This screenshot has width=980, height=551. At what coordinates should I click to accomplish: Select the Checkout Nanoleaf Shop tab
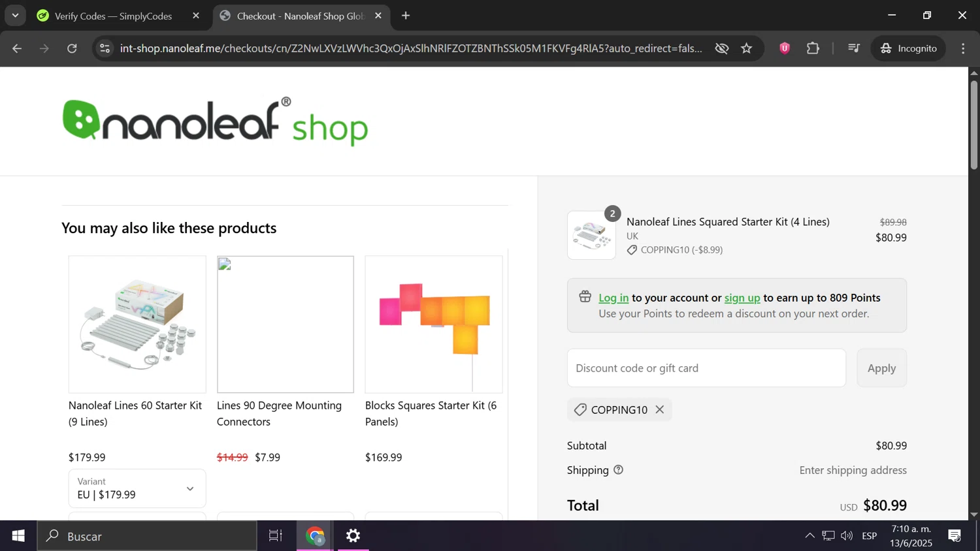pyautogui.click(x=301, y=16)
